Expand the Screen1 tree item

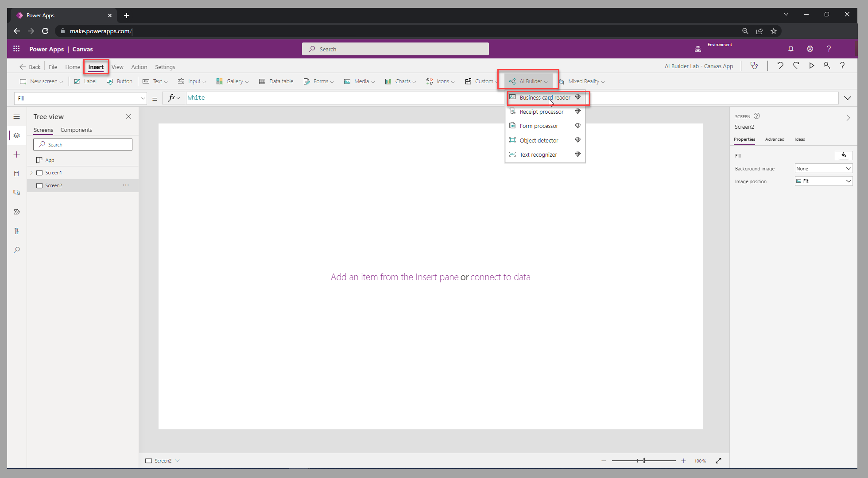(31, 173)
